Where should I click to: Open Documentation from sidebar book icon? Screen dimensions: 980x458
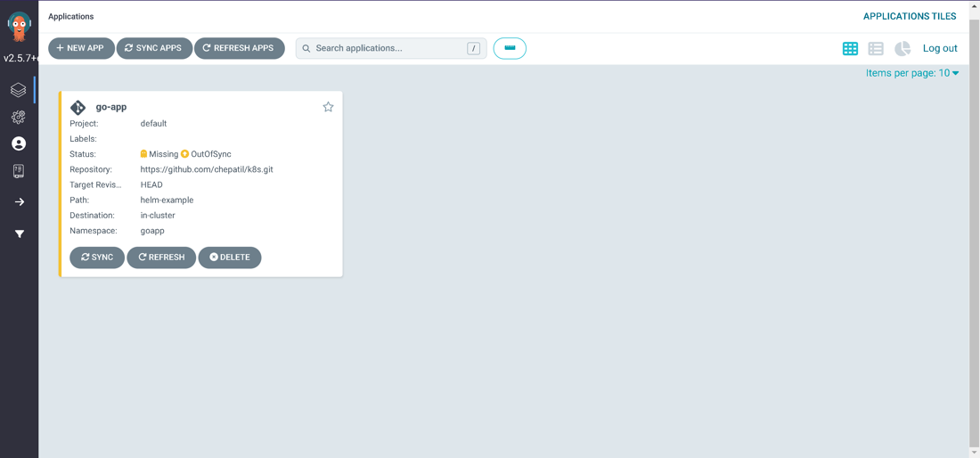tap(19, 171)
